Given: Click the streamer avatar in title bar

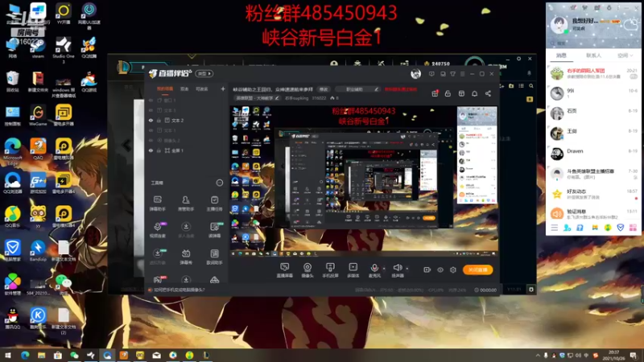Looking at the screenshot, I should pyautogui.click(x=415, y=74).
